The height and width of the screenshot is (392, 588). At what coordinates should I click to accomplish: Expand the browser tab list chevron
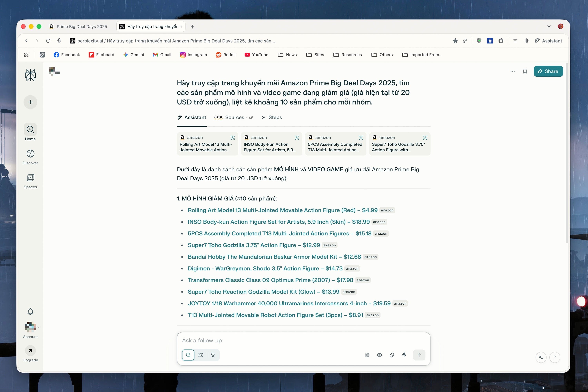click(549, 26)
